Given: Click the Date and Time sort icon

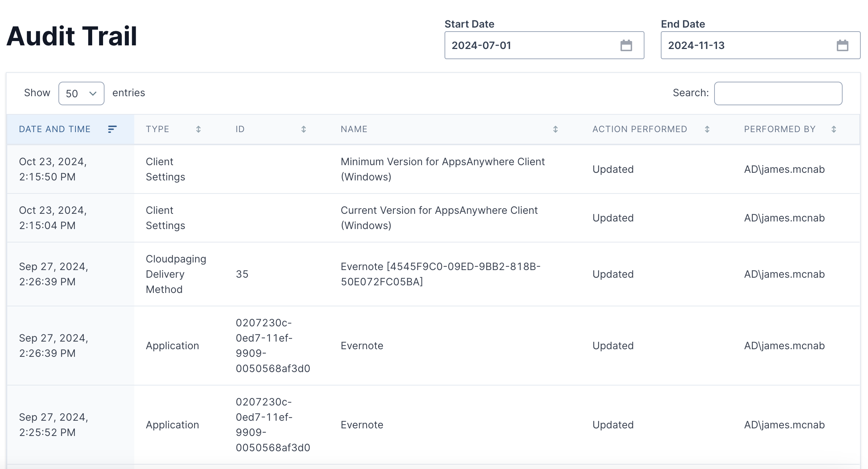Looking at the screenshot, I should [x=112, y=129].
